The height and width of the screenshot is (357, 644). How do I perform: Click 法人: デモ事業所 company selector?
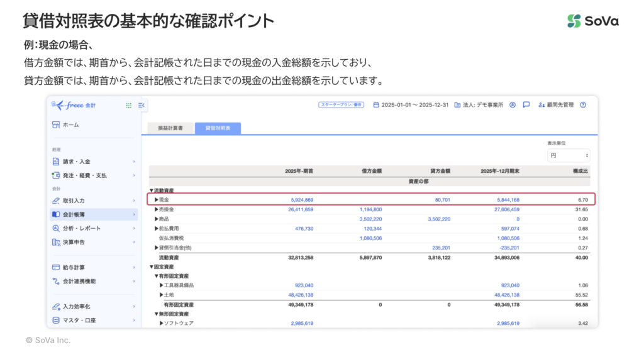(479, 105)
